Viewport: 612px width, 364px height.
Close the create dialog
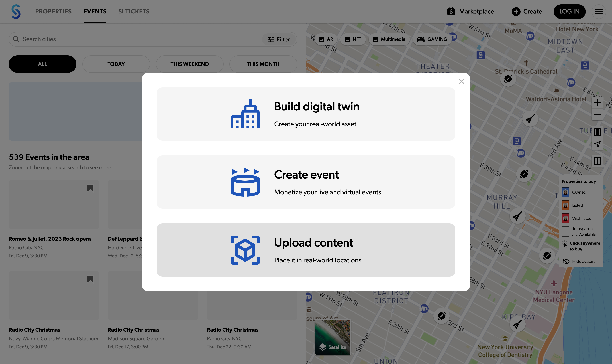tap(461, 81)
